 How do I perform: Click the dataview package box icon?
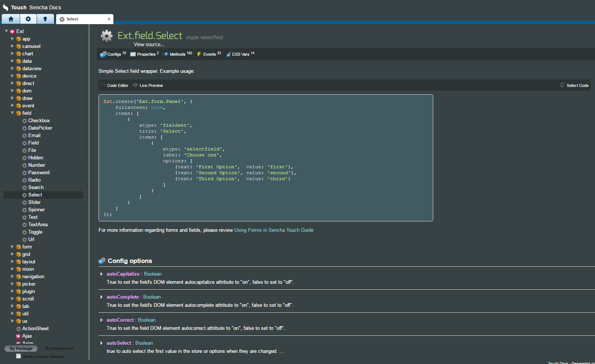click(18, 69)
